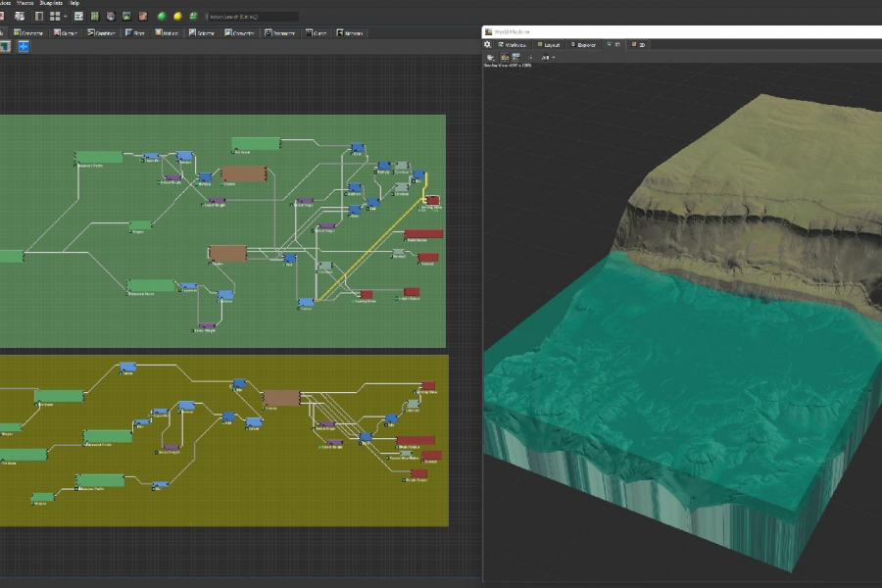Open the Blueprints menu
This screenshot has width=882, height=588.
click(x=53, y=4)
